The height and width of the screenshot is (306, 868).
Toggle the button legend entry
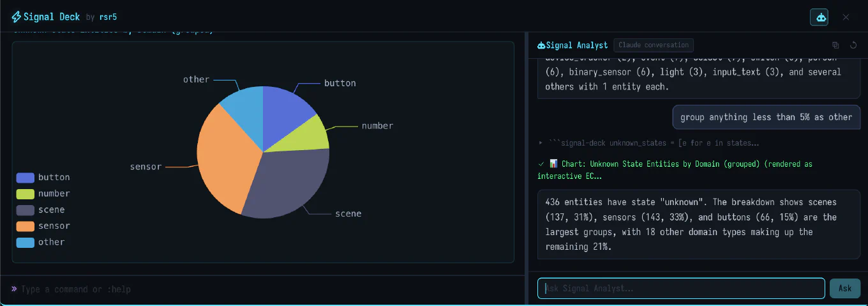[43, 178]
